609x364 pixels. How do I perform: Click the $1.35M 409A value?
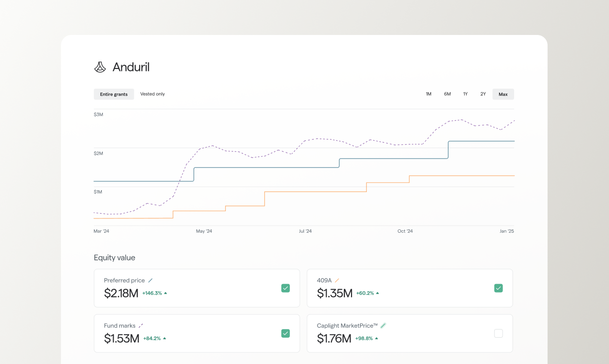335,293
